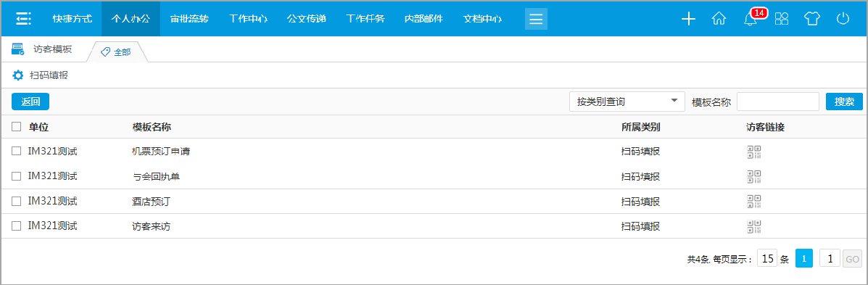This screenshot has height=285, width=868.
Task: Click the power logout icon
Action: (x=843, y=19)
